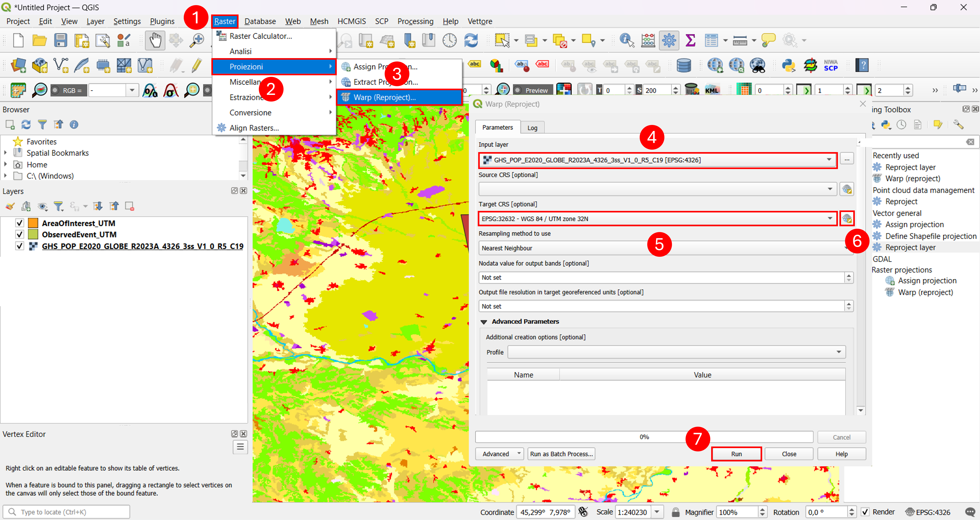Open Processing Toolbox gear icon
The width and height of the screenshot is (980, 520).
coord(669,40)
